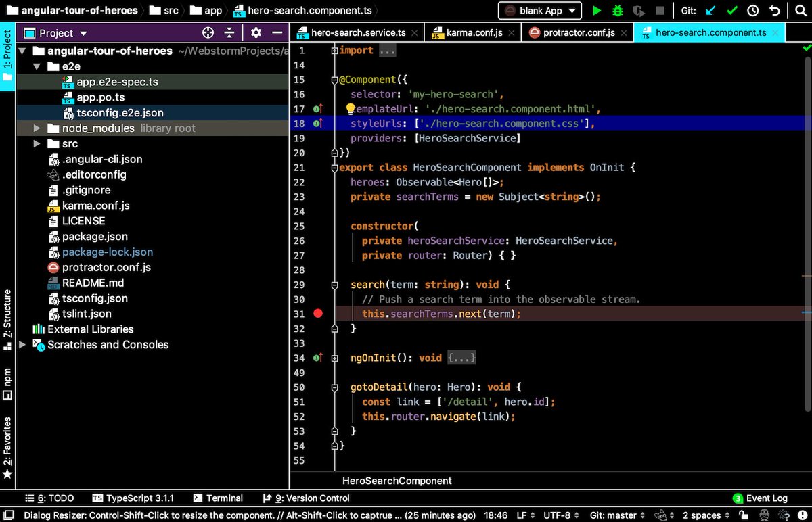Collapse the gotoDetail method fold on line 50

pos(334,387)
